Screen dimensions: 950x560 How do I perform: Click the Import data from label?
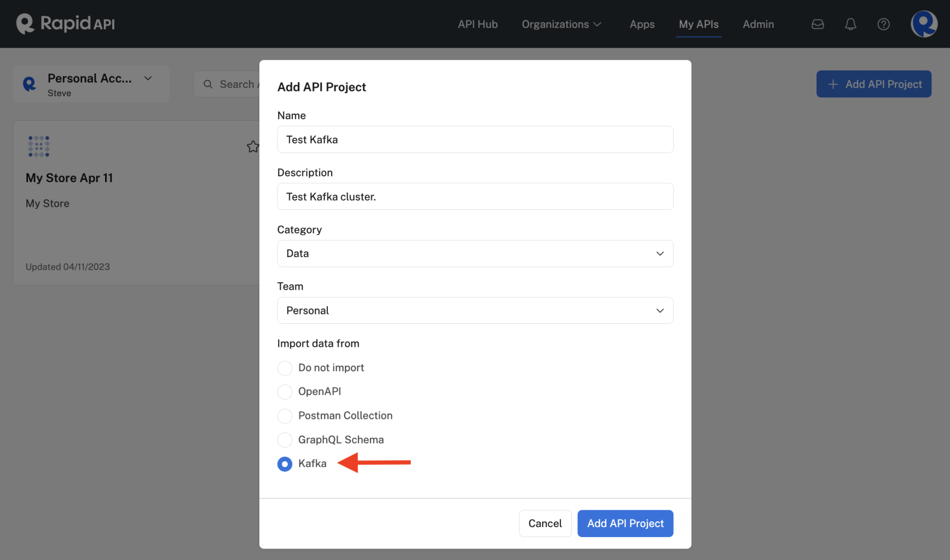point(318,343)
